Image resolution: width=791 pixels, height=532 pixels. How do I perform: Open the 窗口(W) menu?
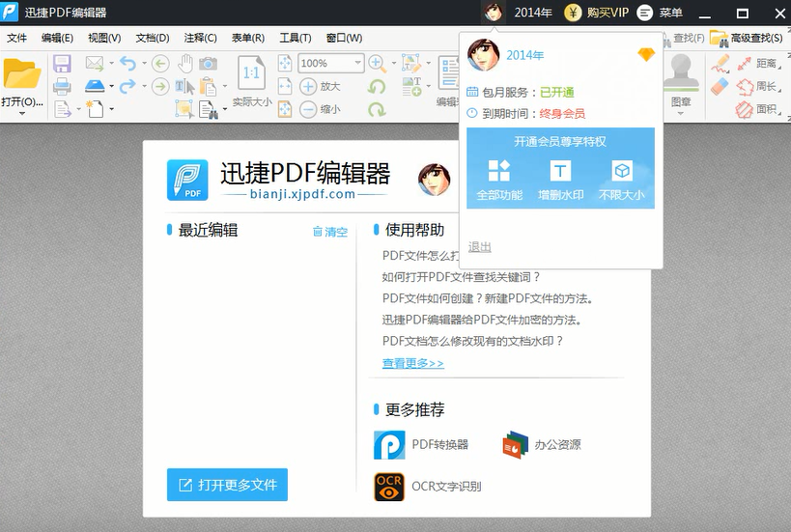coord(344,38)
